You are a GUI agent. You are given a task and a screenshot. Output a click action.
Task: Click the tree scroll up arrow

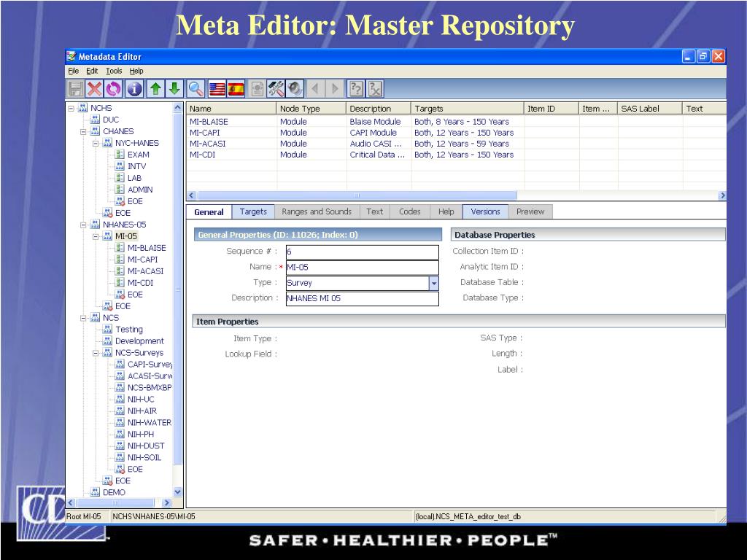178,108
